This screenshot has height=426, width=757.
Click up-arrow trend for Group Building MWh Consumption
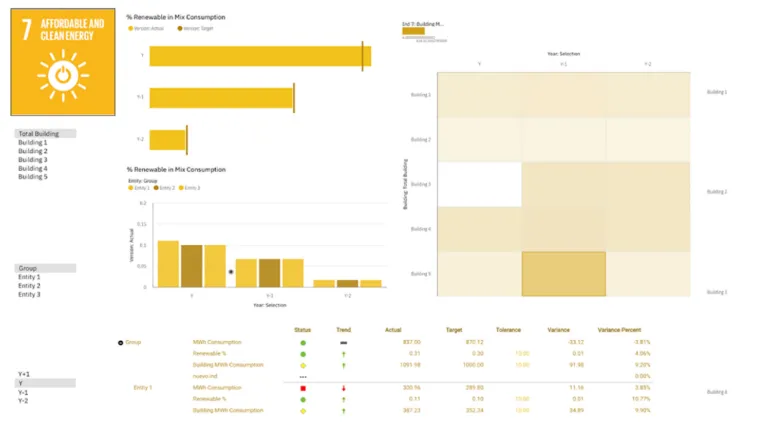tap(344, 366)
